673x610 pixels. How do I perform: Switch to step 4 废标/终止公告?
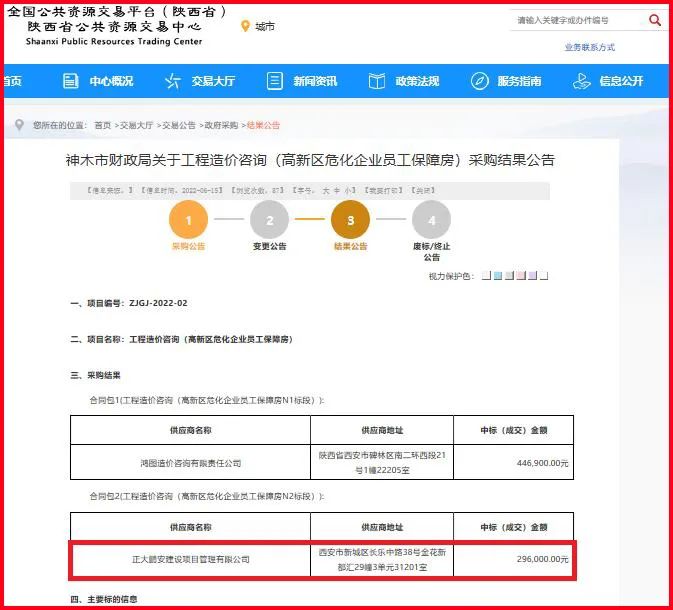[x=431, y=219]
